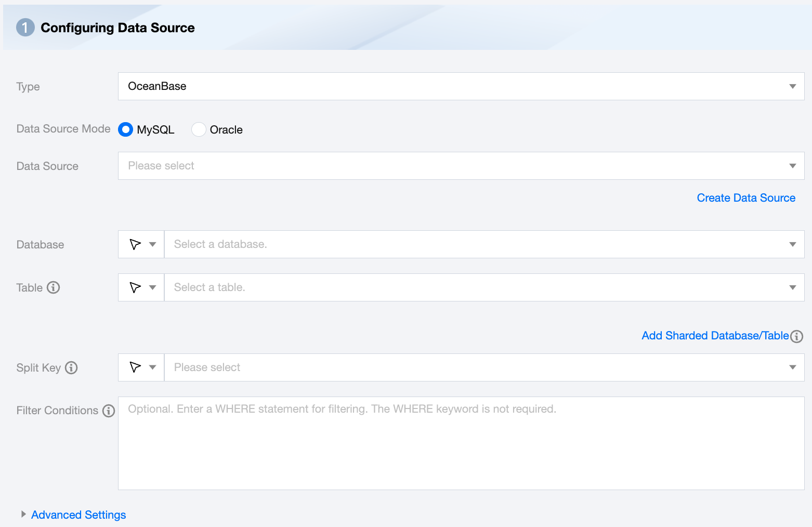This screenshot has width=812, height=527.
Task: Click the Table info icon
Action: coord(54,287)
